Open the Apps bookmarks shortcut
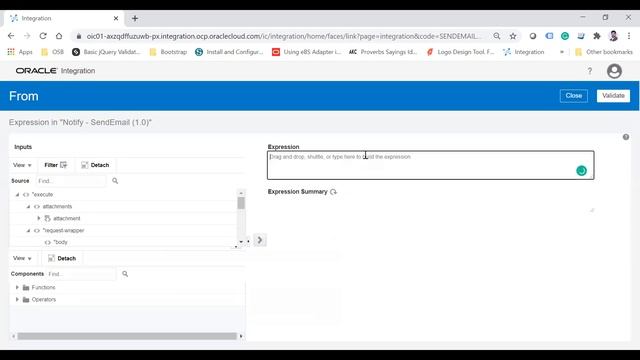Image resolution: width=640 pixels, height=360 pixels. 20,52
